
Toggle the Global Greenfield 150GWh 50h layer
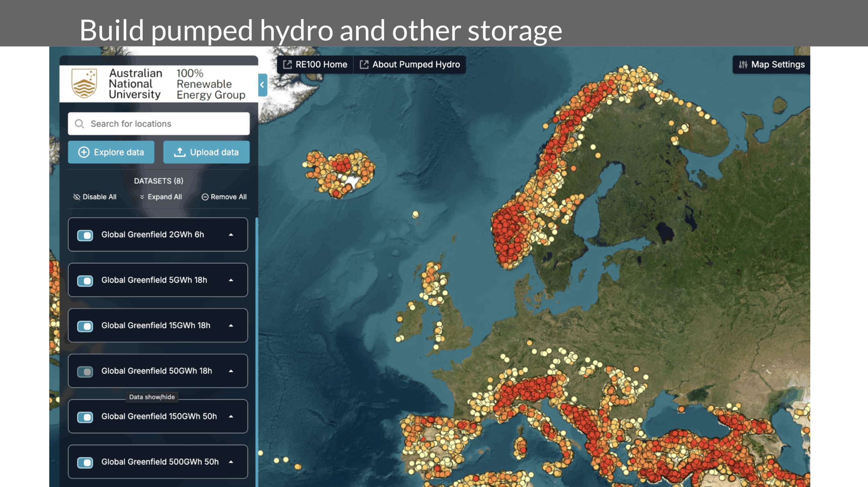tap(85, 417)
